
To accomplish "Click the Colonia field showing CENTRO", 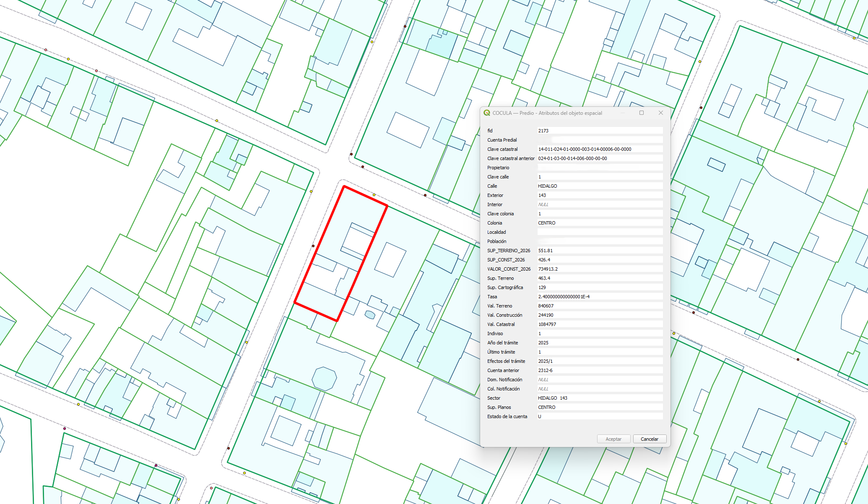I will click(600, 223).
